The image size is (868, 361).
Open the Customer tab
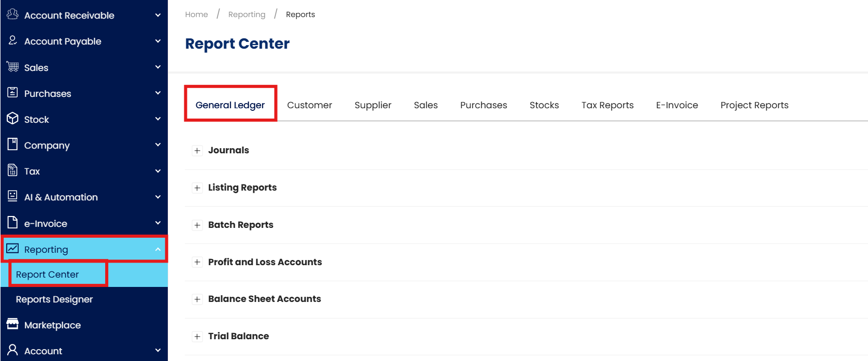309,105
